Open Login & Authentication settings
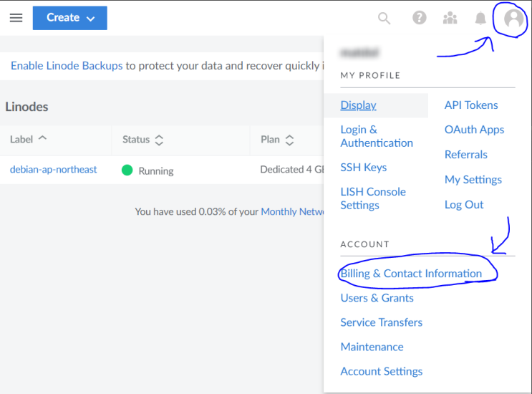Image resolution: width=532 pixels, height=394 pixels. [x=377, y=136]
